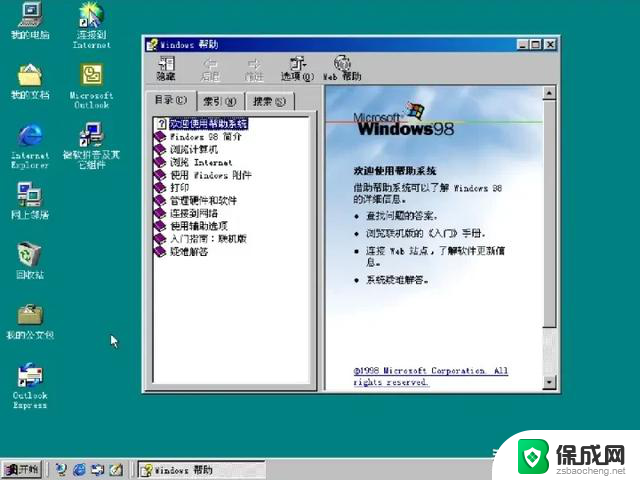This screenshot has height=480, width=640.
Task: Click the 隐藏 (Hide) toolbar button
Action: click(166, 68)
